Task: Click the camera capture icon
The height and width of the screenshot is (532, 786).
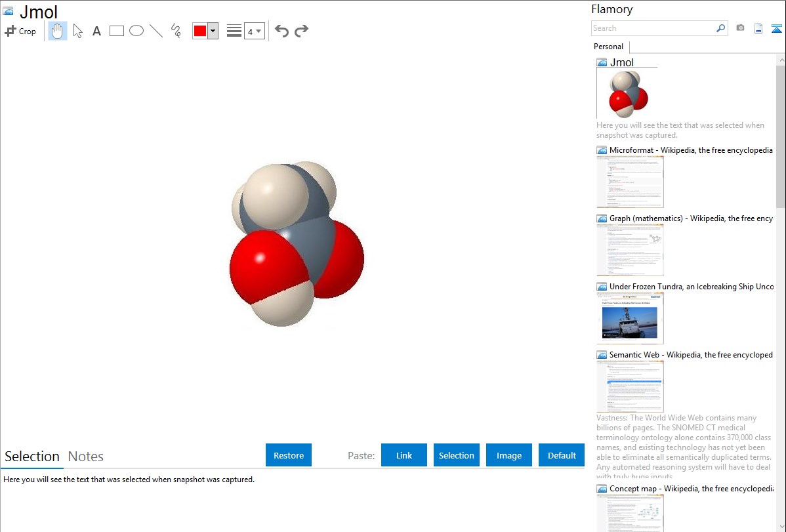Action: [740, 28]
